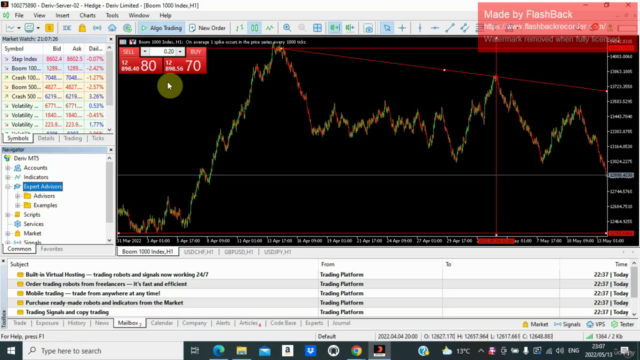Click the Market Watch vertical scrollbar

[109, 89]
